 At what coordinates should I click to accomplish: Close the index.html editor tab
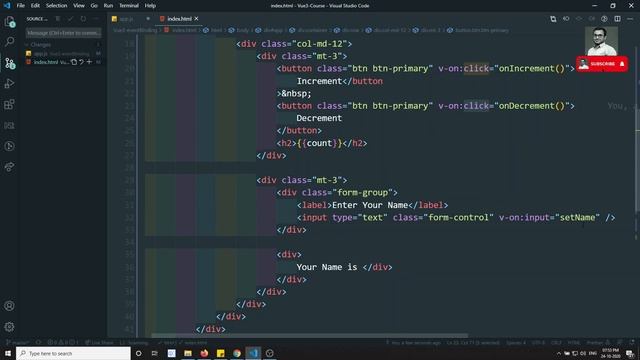[196, 19]
